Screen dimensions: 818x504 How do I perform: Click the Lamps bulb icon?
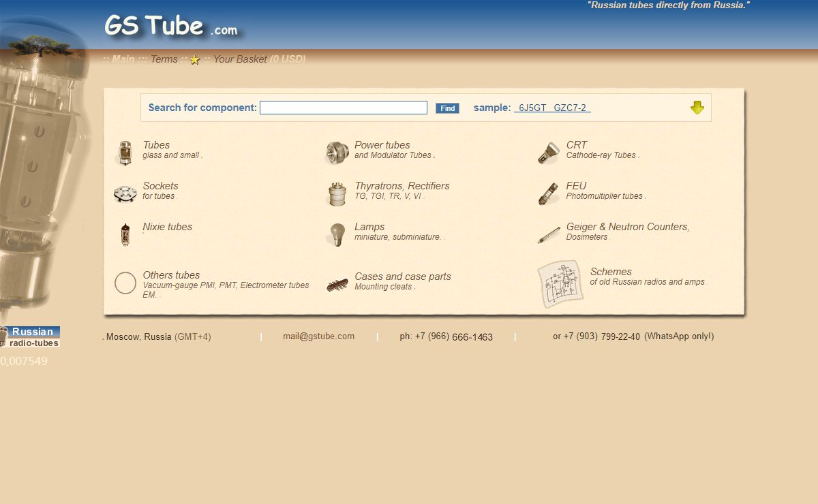337,235
